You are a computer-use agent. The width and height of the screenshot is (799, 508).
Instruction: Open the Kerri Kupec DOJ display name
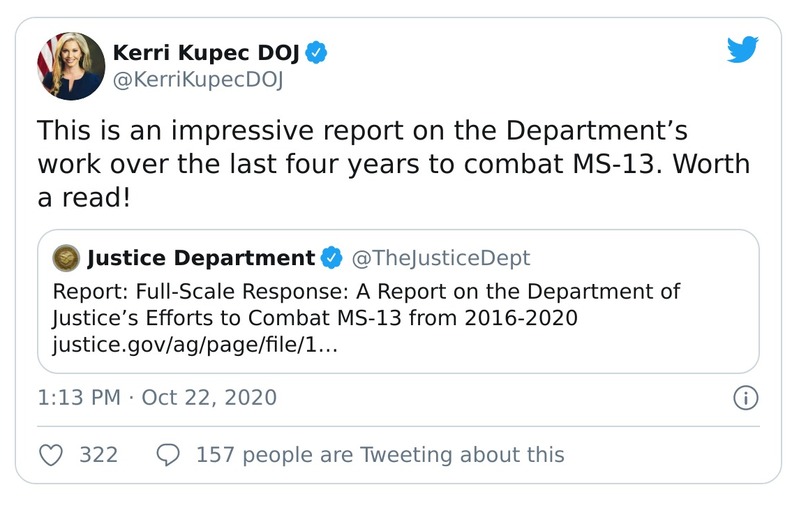[x=208, y=53]
